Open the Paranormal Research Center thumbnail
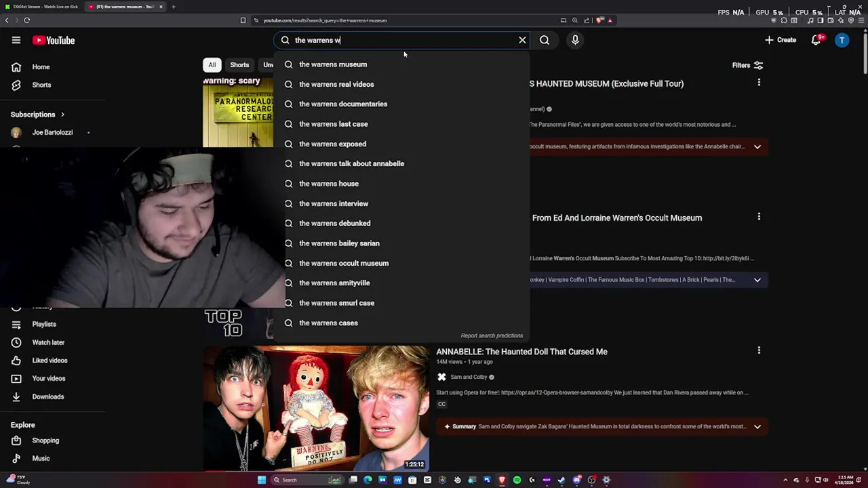 tap(238, 112)
